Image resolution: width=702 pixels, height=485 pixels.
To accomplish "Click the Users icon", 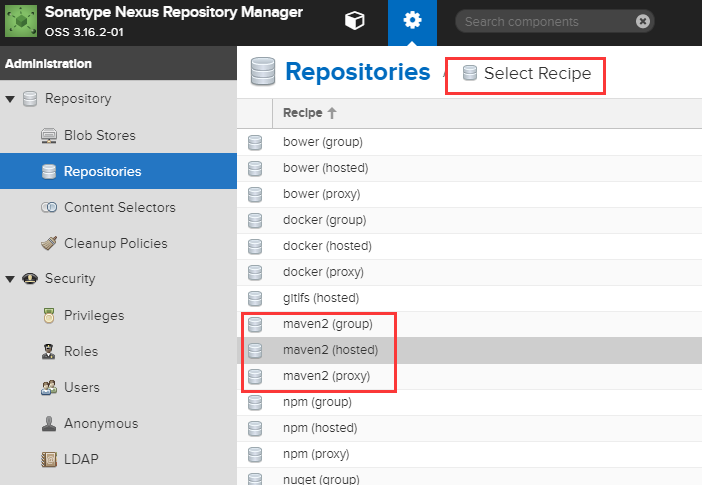I will click(x=49, y=387).
